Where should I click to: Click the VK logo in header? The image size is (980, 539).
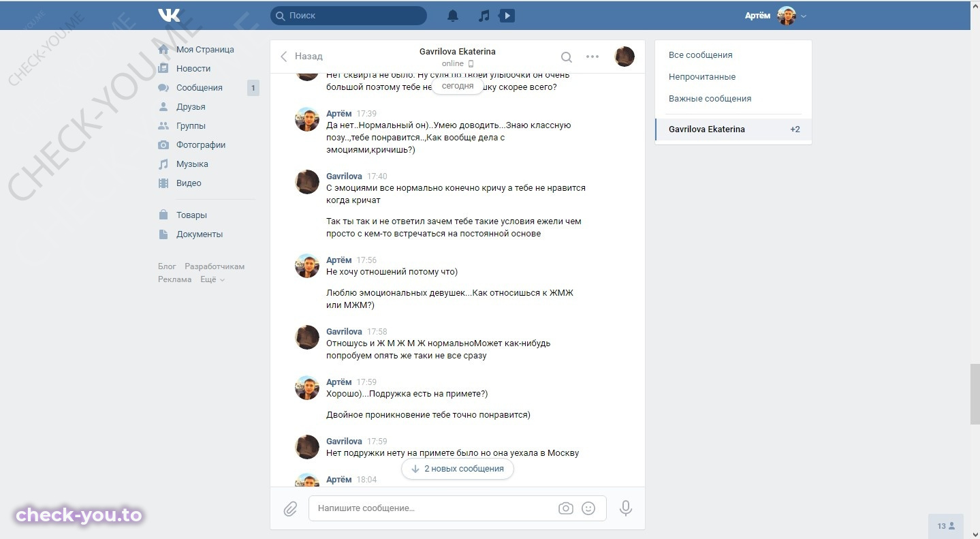(x=169, y=15)
